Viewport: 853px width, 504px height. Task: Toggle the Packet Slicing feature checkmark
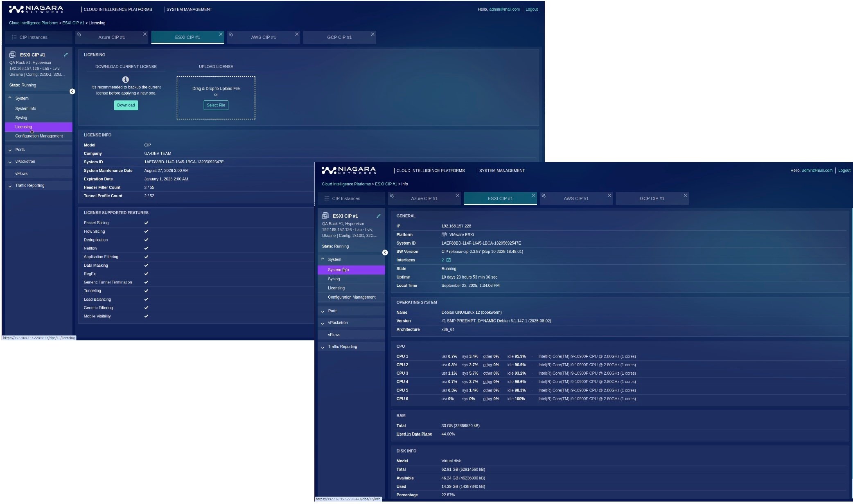146,223
